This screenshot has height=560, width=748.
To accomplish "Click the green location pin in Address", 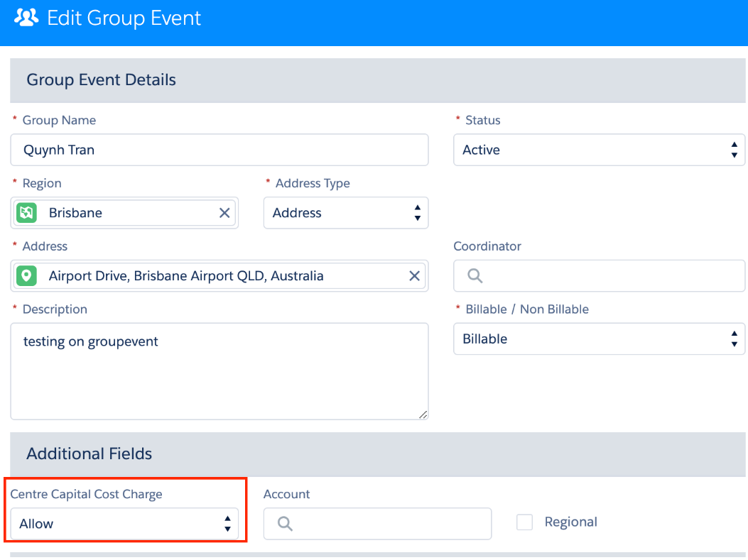I will 27,276.
